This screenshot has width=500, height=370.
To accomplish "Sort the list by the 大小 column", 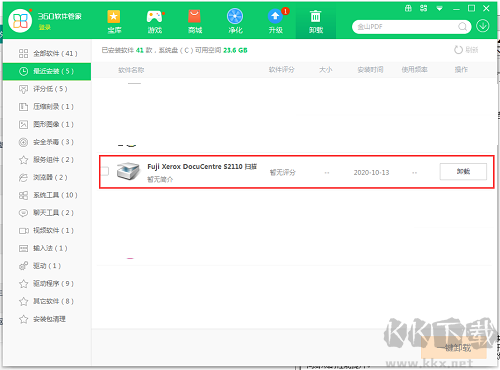I will pos(326,70).
